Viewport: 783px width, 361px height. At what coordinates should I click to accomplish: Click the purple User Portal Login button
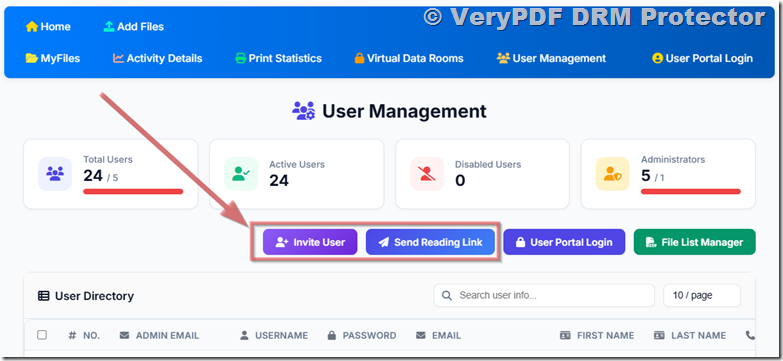(564, 242)
